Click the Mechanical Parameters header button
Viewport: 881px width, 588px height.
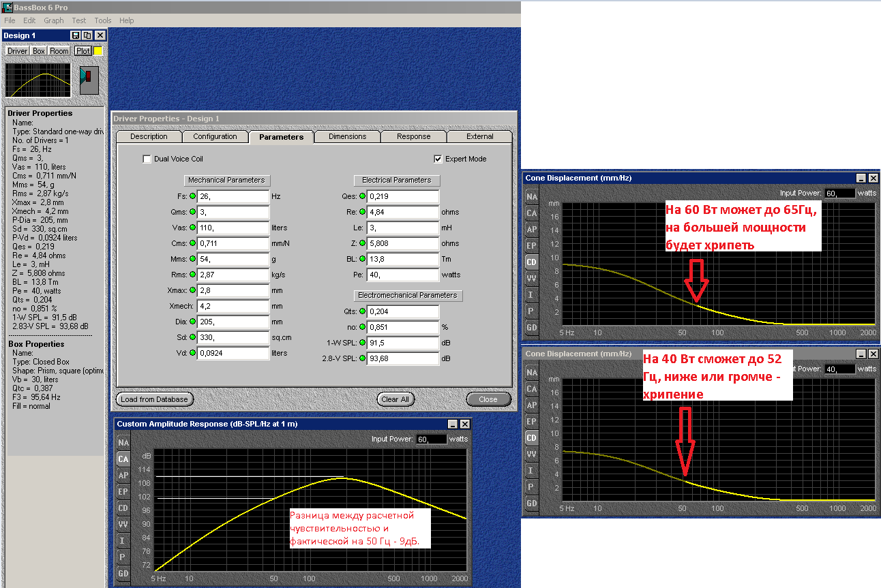point(227,180)
